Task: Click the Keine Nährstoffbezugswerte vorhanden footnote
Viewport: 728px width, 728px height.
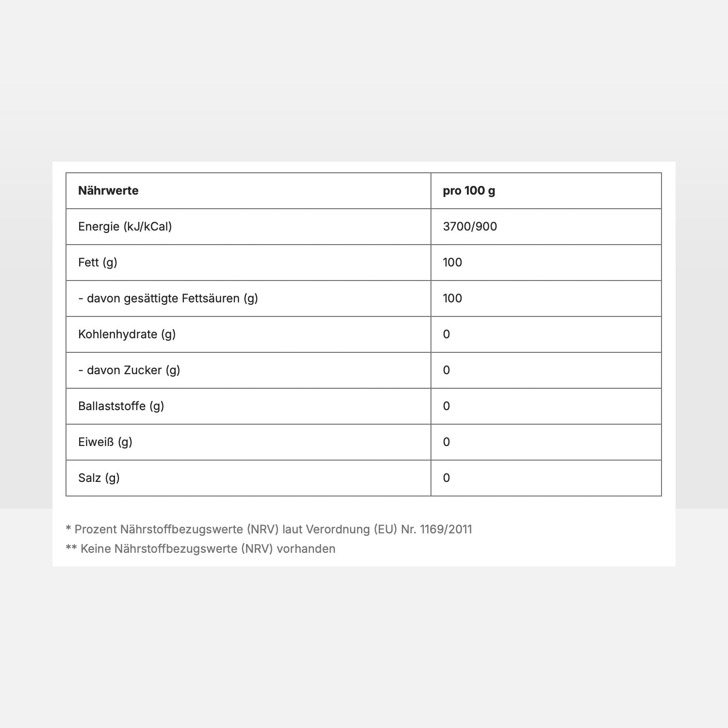Action: coord(200,549)
